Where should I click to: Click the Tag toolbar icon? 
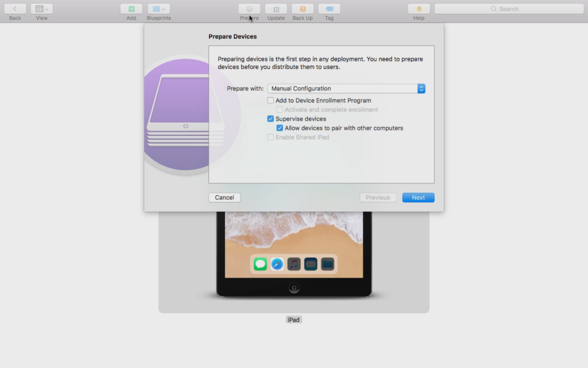[x=329, y=9]
